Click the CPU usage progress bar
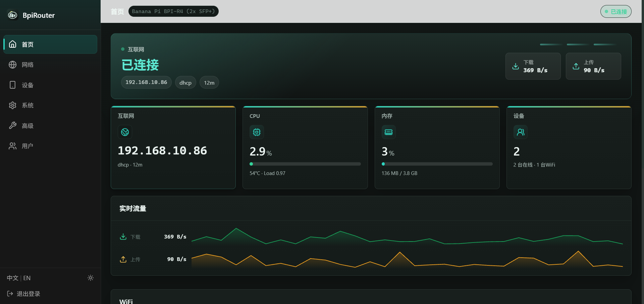The height and width of the screenshot is (304, 644). tap(305, 164)
